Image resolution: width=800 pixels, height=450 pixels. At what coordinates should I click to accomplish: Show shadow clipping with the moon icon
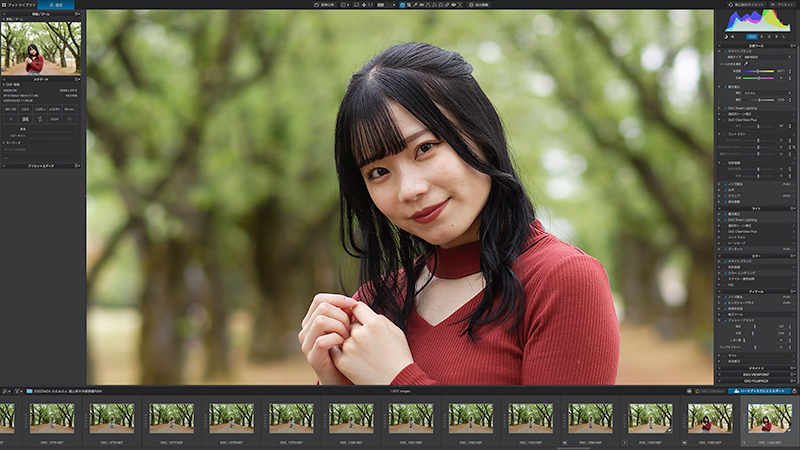point(726,37)
